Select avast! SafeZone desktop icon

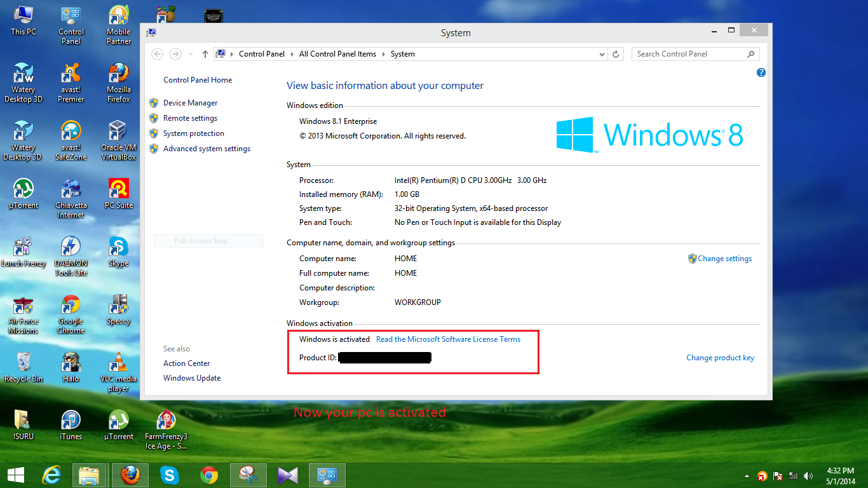71,141
